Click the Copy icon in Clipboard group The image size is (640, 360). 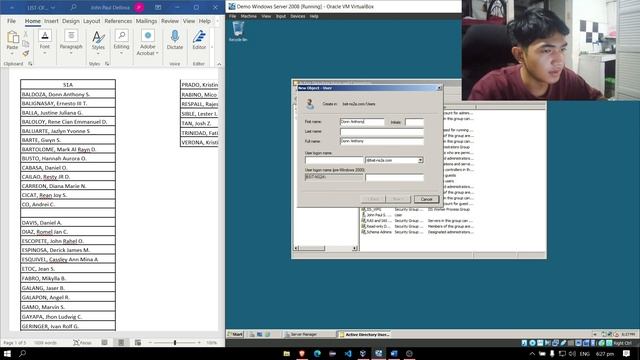coord(26,44)
